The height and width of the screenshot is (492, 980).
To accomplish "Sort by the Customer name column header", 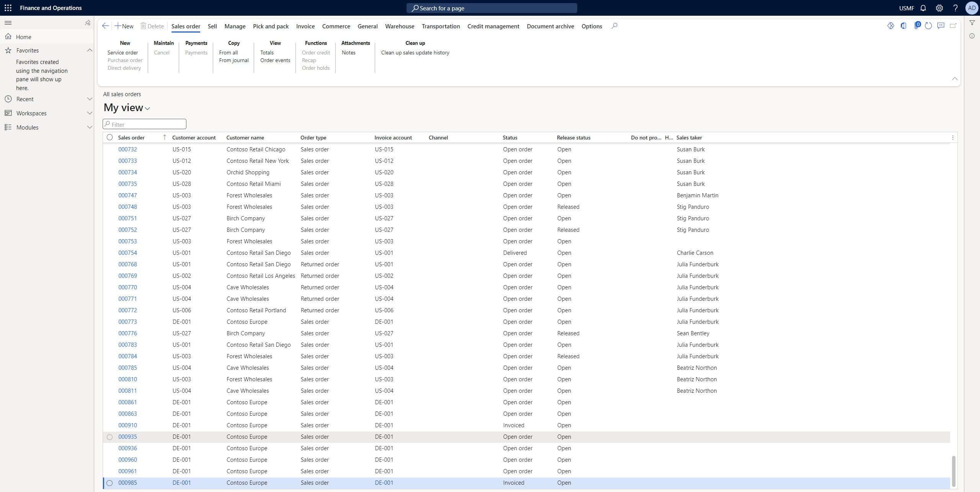I will (245, 138).
